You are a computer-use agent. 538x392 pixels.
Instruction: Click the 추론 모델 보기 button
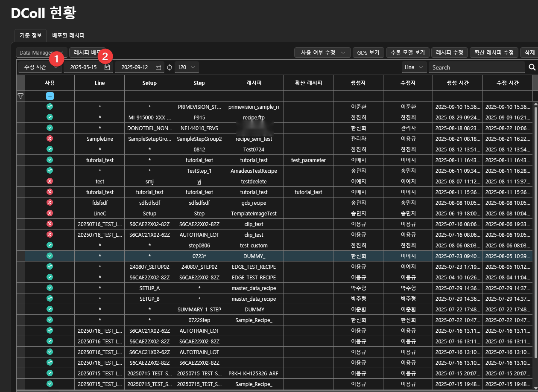(408, 52)
